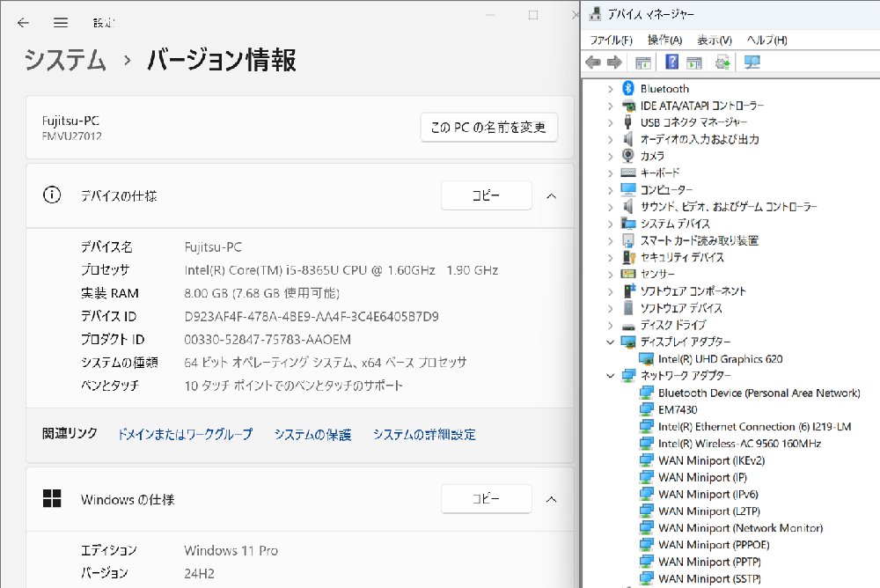Scan for hardware changes toolbar icon
The width and height of the screenshot is (880, 588).
pos(752,62)
